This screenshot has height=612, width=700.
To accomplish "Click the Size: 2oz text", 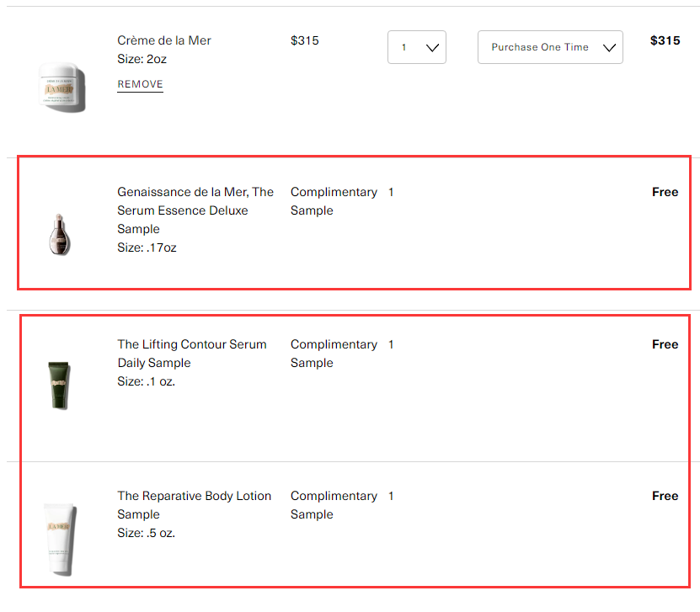I will tap(142, 59).
